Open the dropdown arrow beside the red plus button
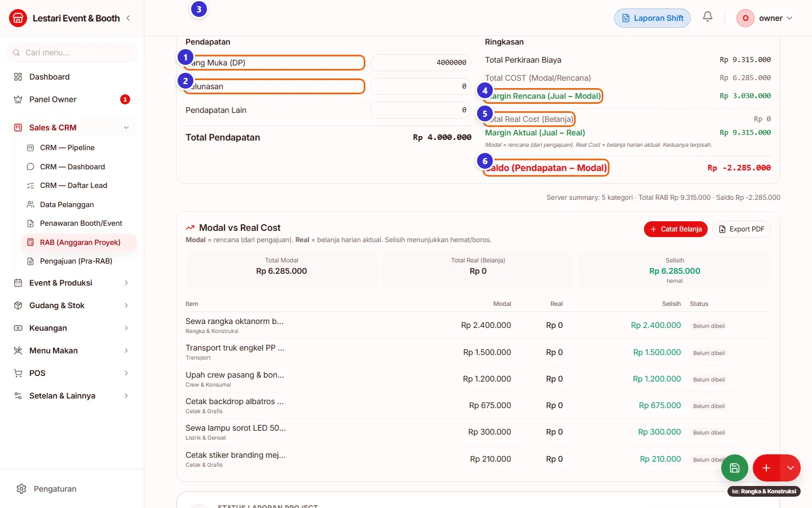 pos(791,468)
